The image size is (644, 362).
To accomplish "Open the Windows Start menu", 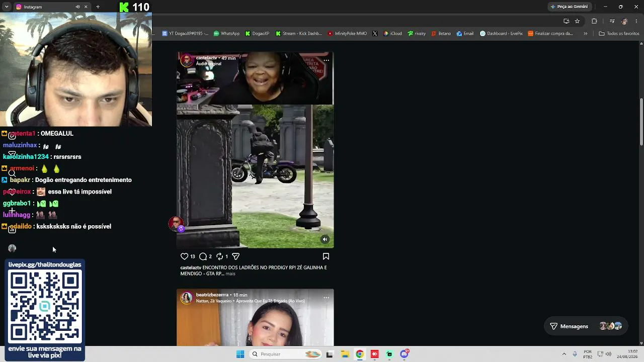I will pyautogui.click(x=240, y=354).
